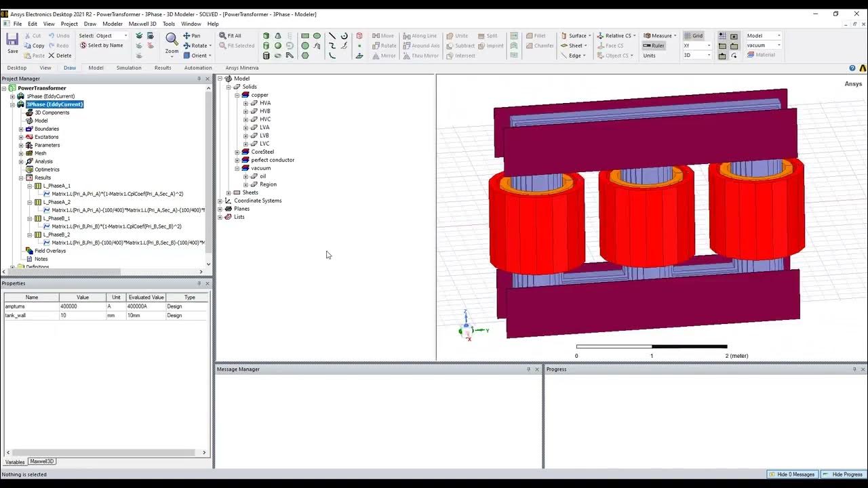Open the Model dropdown in ribbon

click(778, 36)
